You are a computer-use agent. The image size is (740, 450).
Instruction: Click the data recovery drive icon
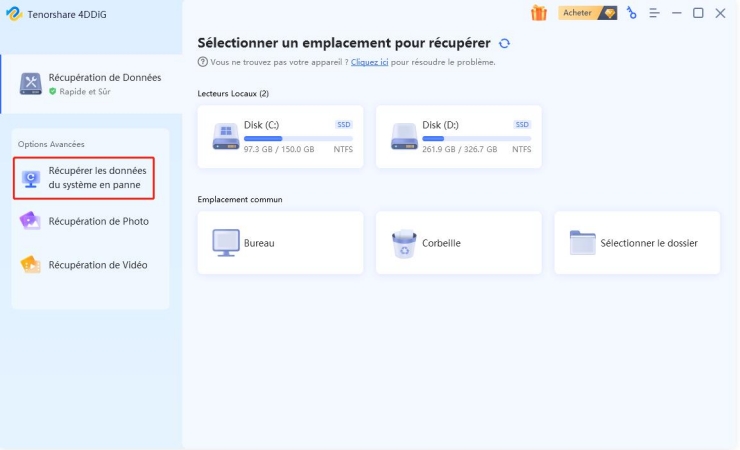31,84
